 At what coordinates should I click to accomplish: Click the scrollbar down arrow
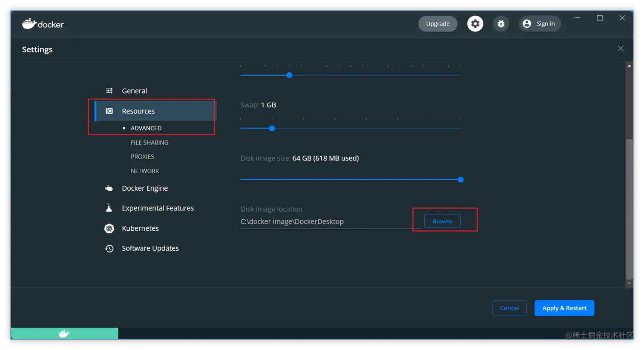[629, 284]
